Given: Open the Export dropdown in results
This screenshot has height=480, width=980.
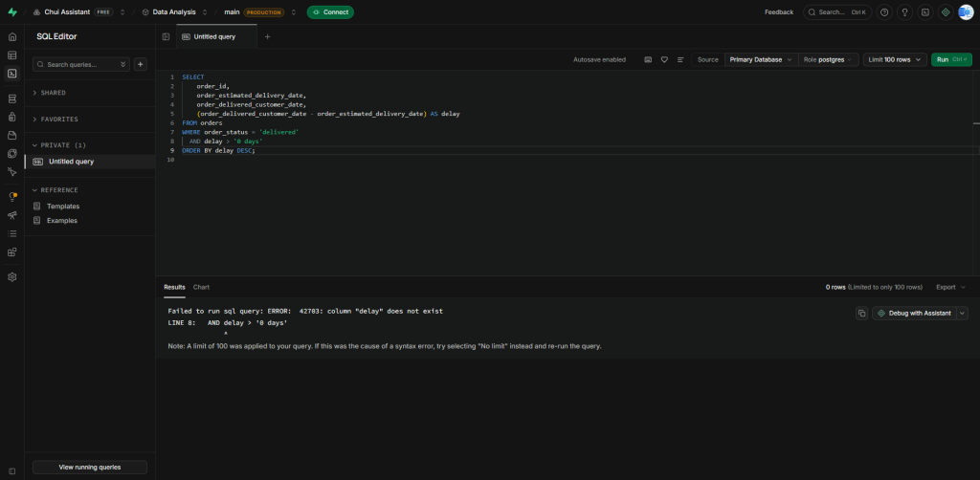Looking at the screenshot, I should (x=950, y=287).
